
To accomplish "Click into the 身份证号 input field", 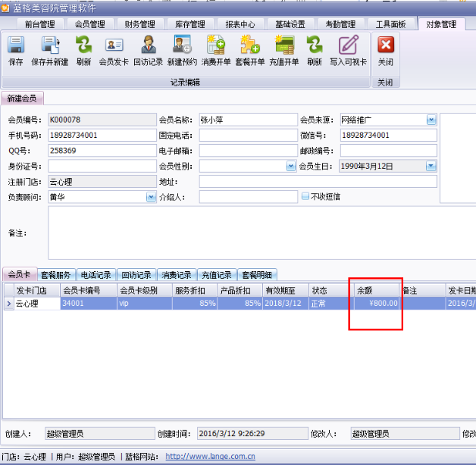I will 100,166.
